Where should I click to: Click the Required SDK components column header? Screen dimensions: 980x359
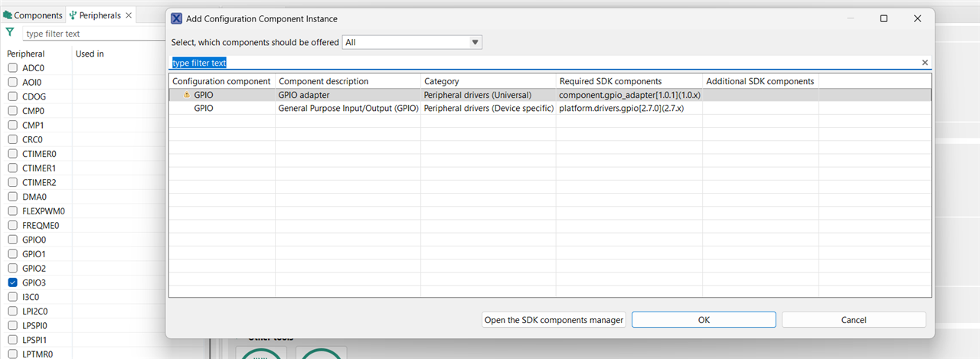tap(629, 81)
